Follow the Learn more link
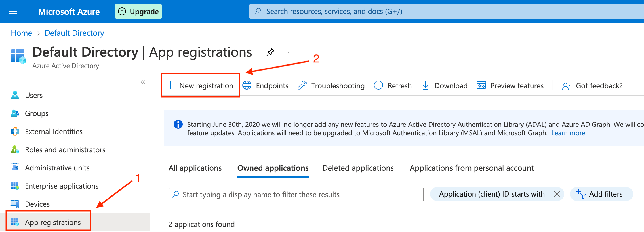The image size is (644, 232). [x=568, y=133]
